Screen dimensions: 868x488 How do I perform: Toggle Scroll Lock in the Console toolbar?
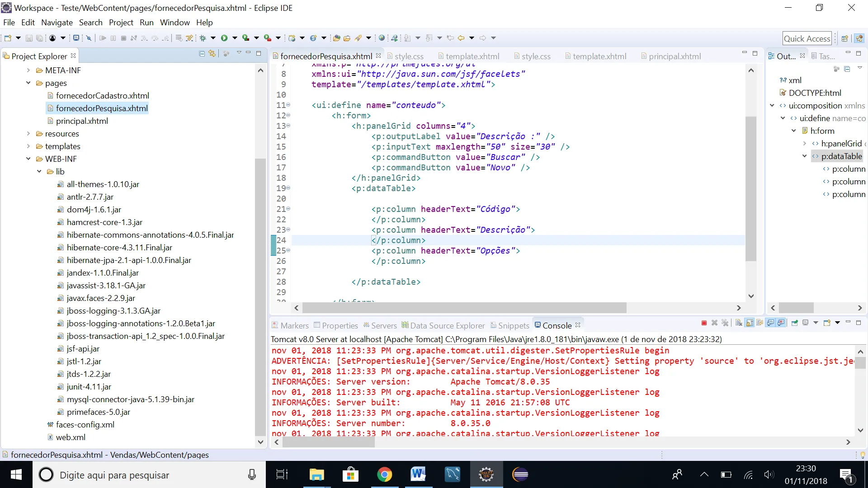point(749,323)
